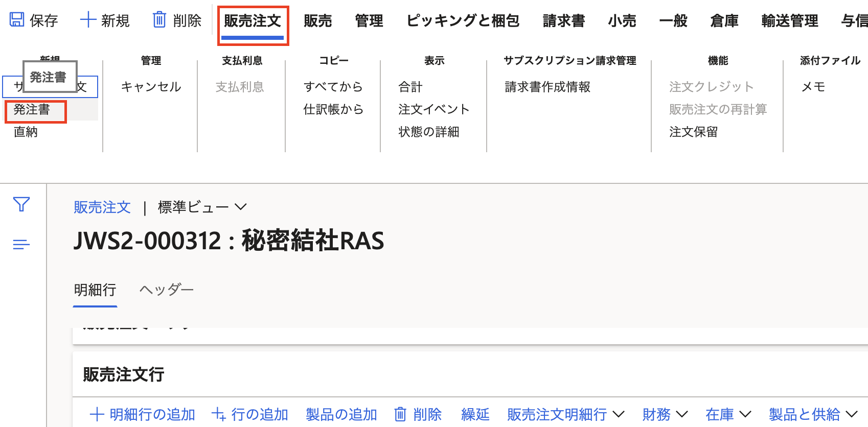Click 状態の詳細 command
868x427 pixels.
click(x=429, y=132)
